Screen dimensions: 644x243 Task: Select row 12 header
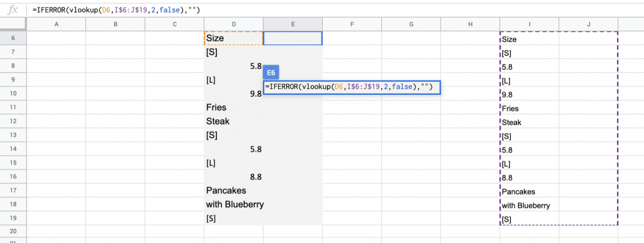(x=13, y=121)
